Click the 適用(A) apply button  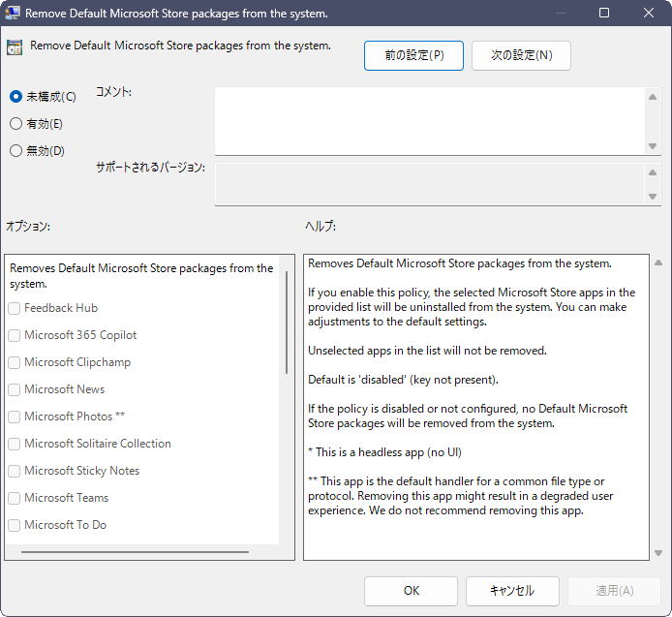click(x=614, y=591)
